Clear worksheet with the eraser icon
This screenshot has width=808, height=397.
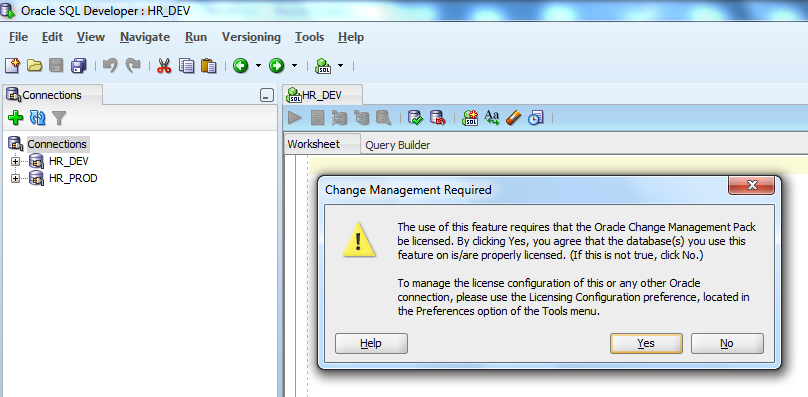[514, 118]
